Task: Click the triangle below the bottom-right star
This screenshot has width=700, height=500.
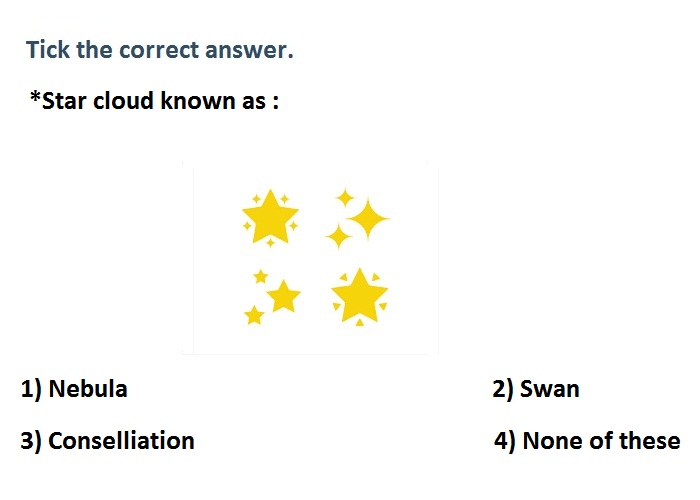Action: coord(359,322)
